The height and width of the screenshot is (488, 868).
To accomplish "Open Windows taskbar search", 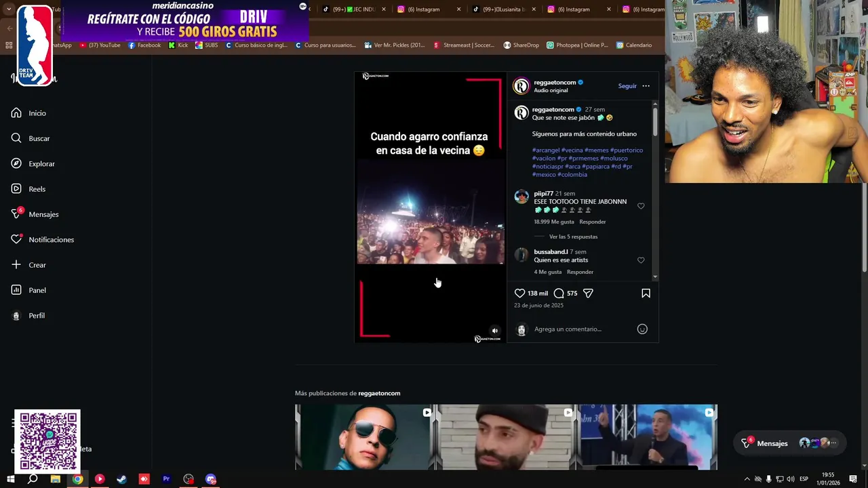I will point(33,479).
